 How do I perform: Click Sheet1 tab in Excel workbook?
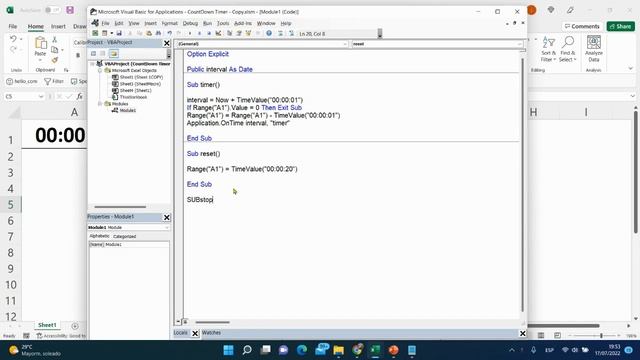[47, 325]
